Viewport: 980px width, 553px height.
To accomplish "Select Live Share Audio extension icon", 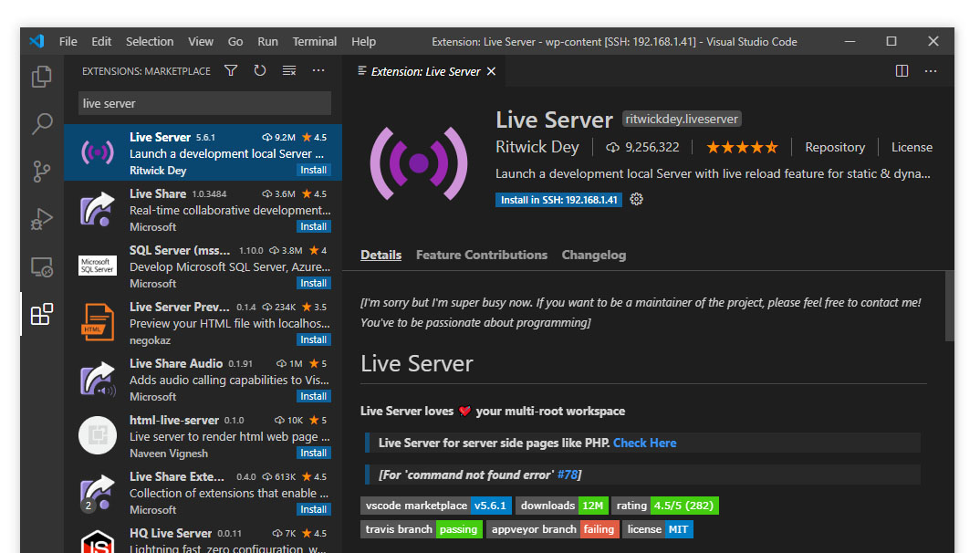I will point(98,380).
